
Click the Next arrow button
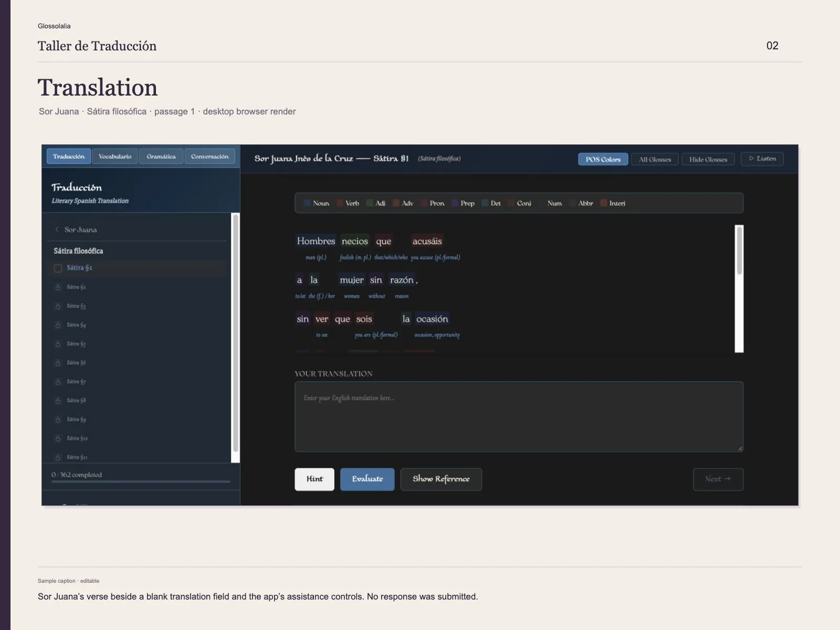pyautogui.click(x=718, y=479)
